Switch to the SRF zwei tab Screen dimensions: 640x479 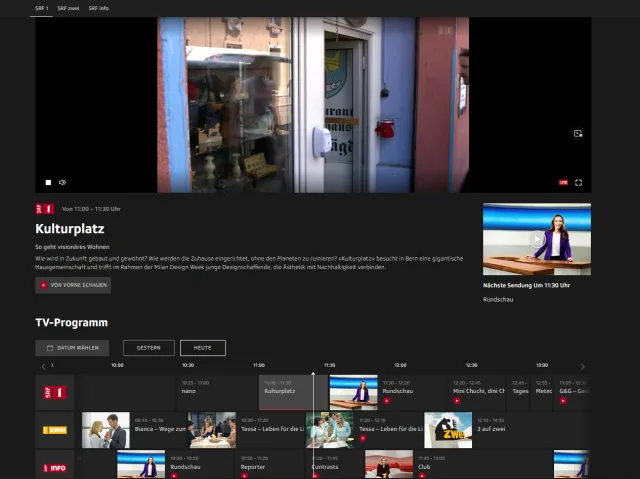[69, 8]
